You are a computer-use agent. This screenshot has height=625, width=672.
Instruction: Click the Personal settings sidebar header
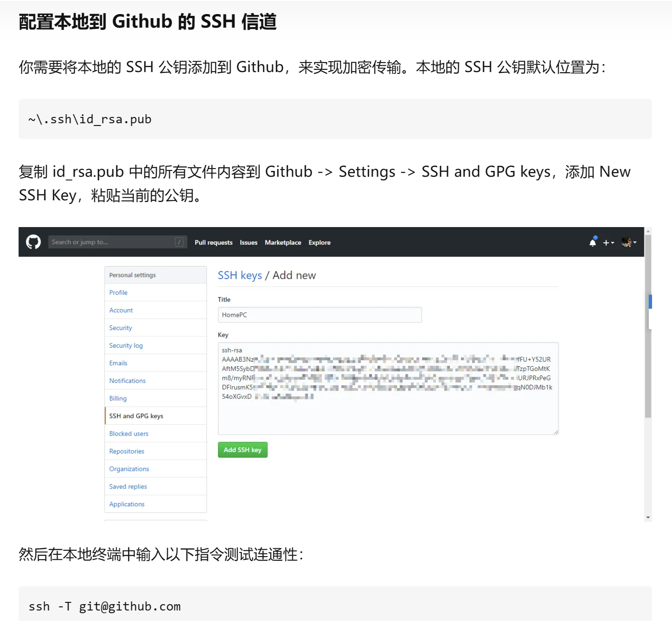click(x=155, y=275)
